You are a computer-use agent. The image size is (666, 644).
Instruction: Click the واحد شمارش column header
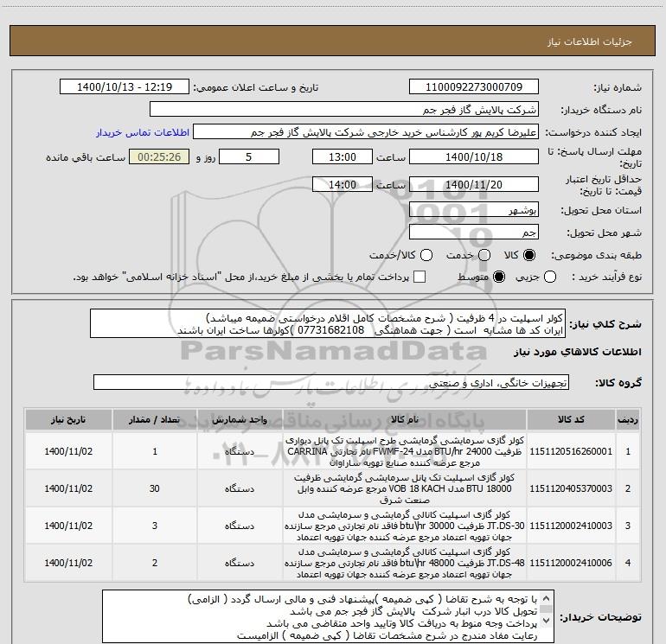click(x=240, y=420)
